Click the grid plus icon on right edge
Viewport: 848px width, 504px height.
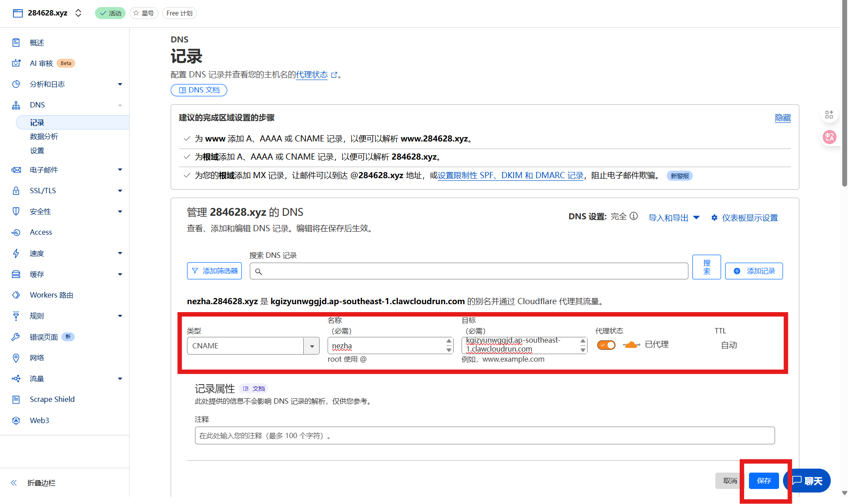pyautogui.click(x=829, y=115)
